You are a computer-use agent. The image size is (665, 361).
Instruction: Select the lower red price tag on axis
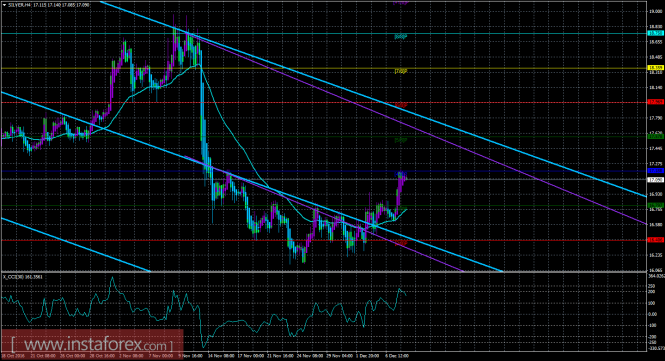point(655,240)
